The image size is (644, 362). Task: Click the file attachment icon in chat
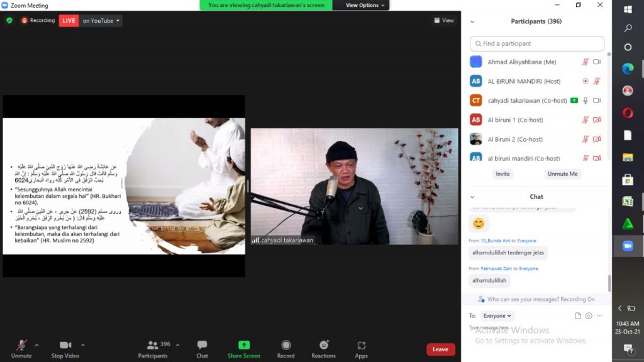[x=577, y=315]
